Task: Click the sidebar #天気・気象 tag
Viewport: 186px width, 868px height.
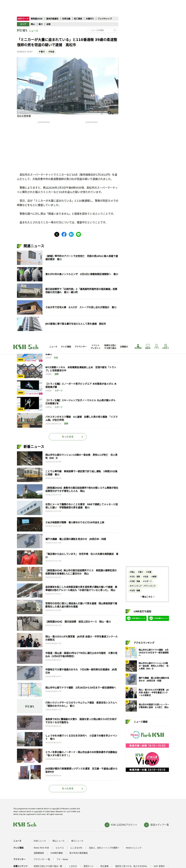Action: point(135,581)
